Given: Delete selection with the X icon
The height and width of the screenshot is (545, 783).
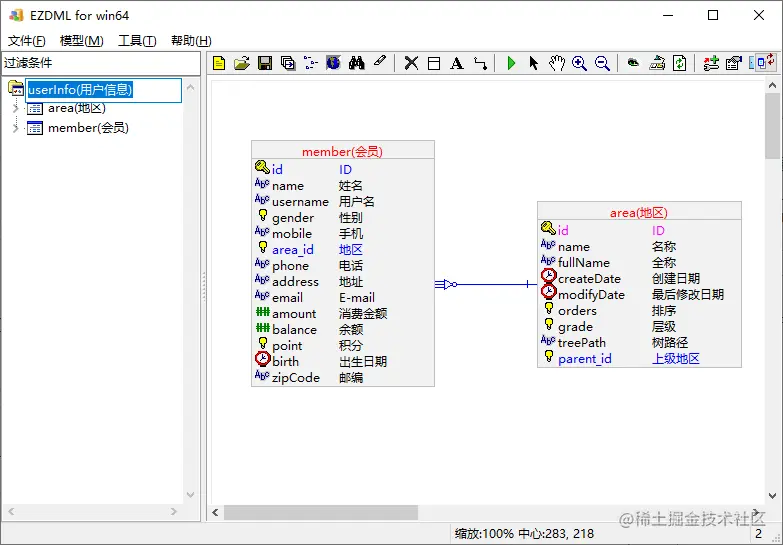Looking at the screenshot, I should coord(411,63).
